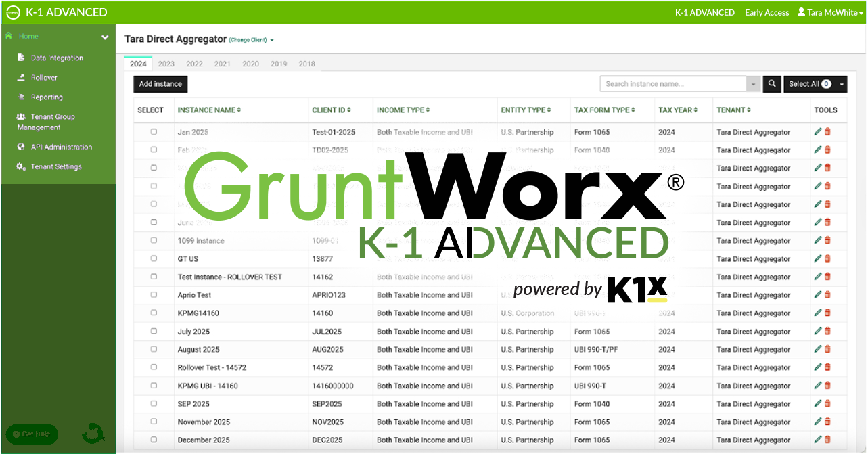This screenshot has width=868, height=454.
Task: Click the Get Help button
Action: [31, 434]
